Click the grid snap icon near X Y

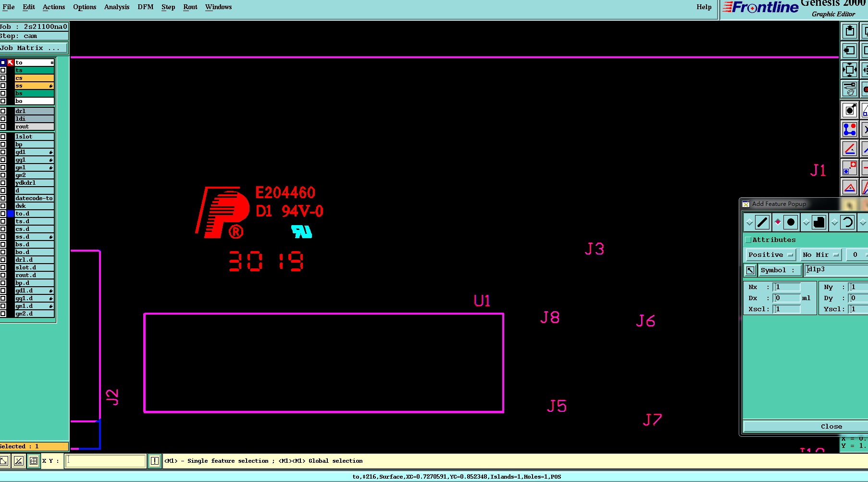coord(34,461)
